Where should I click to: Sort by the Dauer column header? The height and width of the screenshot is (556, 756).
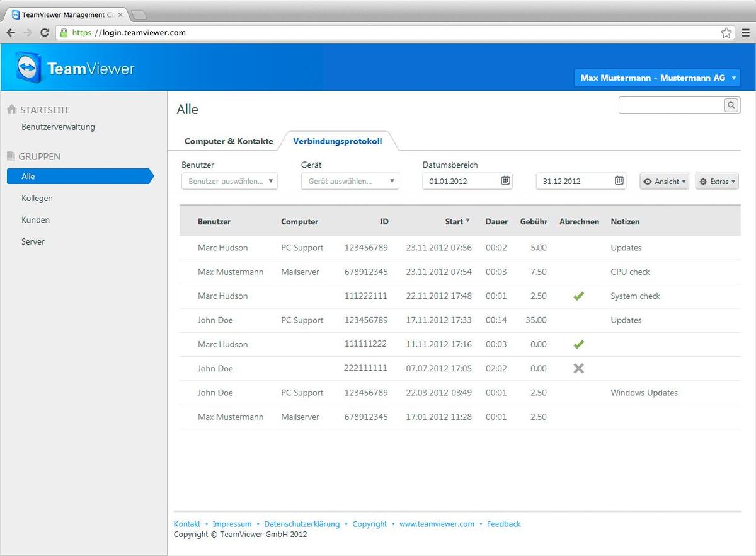496,222
